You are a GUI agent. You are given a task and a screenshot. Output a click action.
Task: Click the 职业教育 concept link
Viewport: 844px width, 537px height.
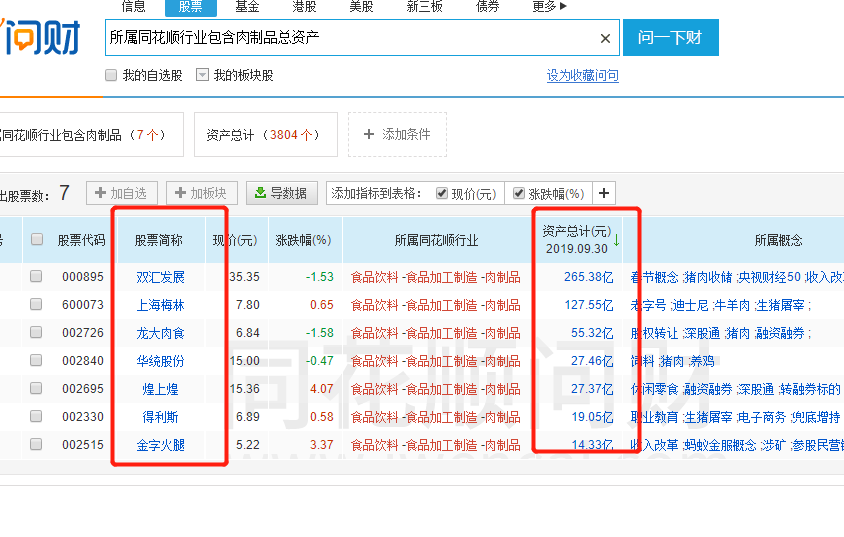pyautogui.click(x=655, y=417)
